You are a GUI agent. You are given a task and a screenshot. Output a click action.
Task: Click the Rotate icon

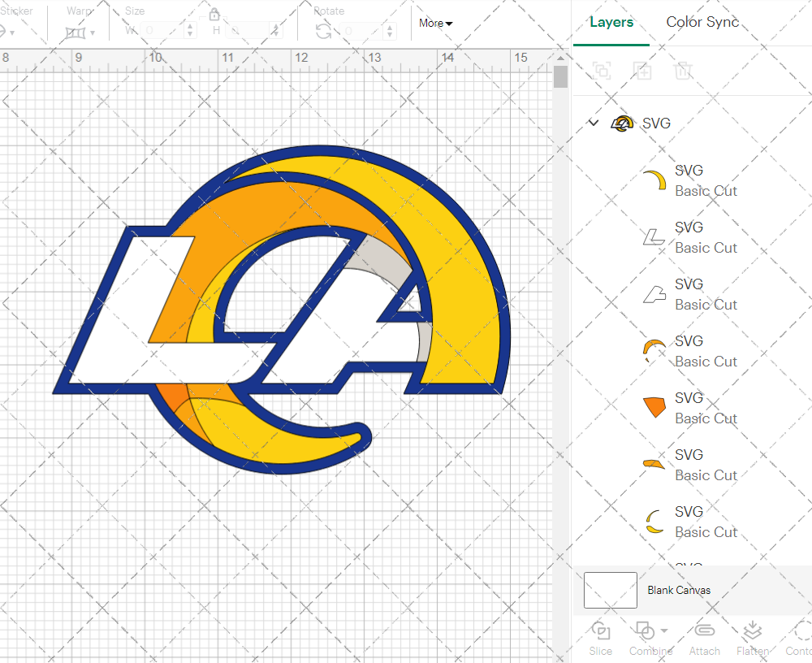pos(324,31)
